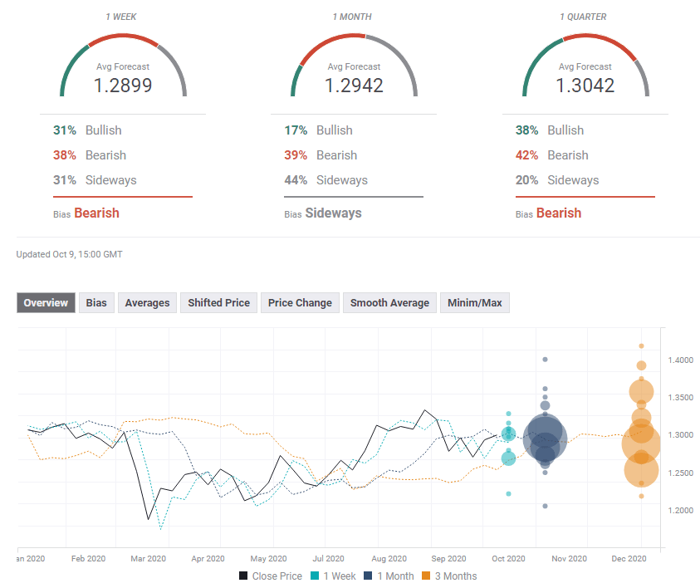The image size is (700, 588).
Task: Switch to Price Change tab
Action: [x=300, y=303]
